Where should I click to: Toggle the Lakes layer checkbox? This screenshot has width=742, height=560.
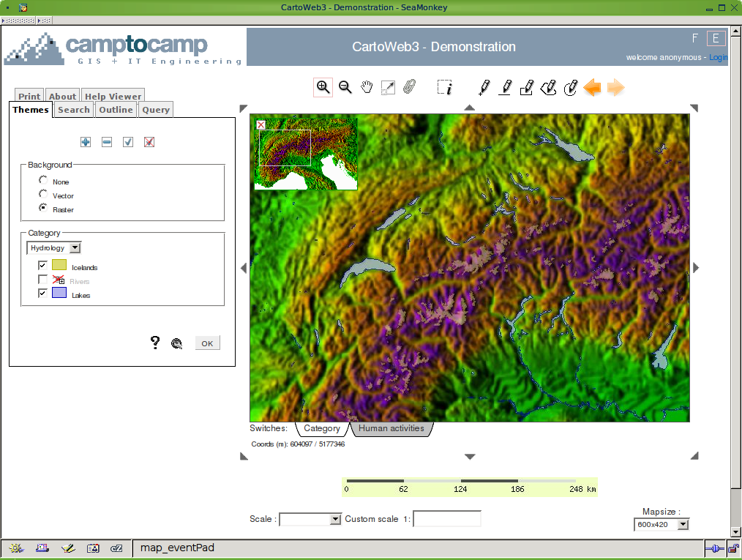[x=43, y=294]
